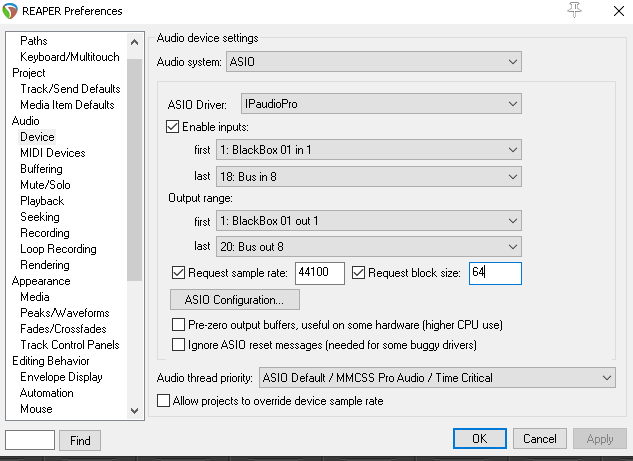This screenshot has width=633, height=461.
Task: Open the Media page
Action: coord(35,297)
